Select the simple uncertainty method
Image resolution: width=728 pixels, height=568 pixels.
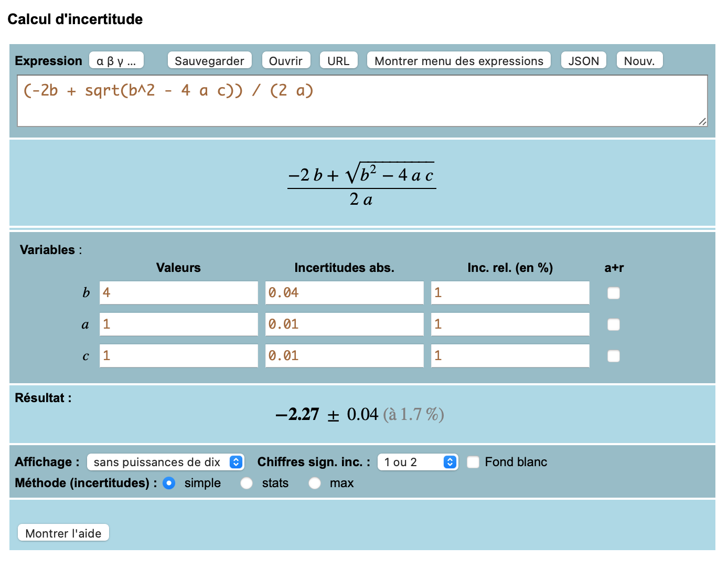coord(169,483)
